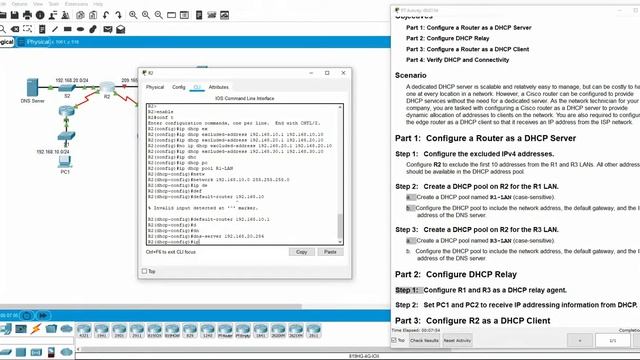The image size is (640, 360).
Task: Click the Scenario heading text
Action: 411,75
